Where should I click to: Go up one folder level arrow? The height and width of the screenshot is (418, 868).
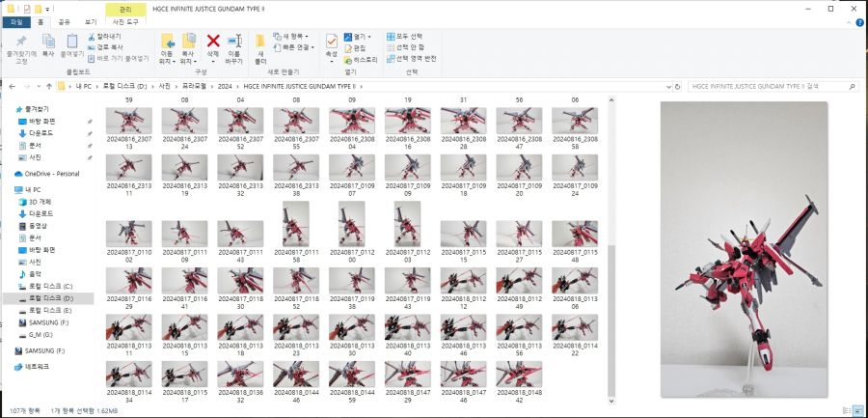(x=49, y=87)
